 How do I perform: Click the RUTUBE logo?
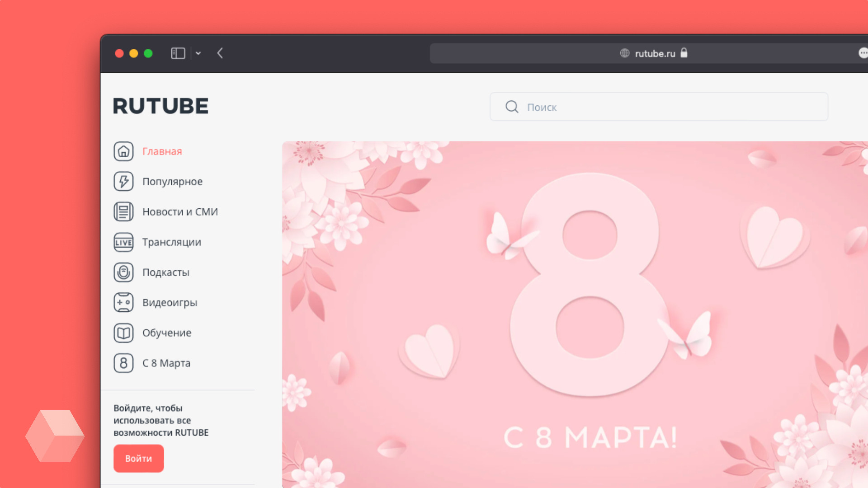coord(160,107)
